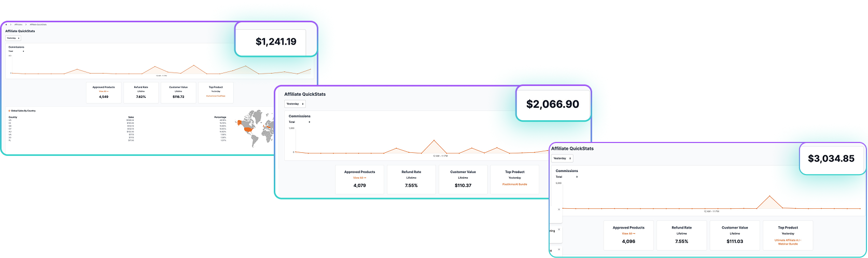Click the Affiliates breadcrumb link
The width and height of the screenshot is (868, 258).
click(18, 24)
